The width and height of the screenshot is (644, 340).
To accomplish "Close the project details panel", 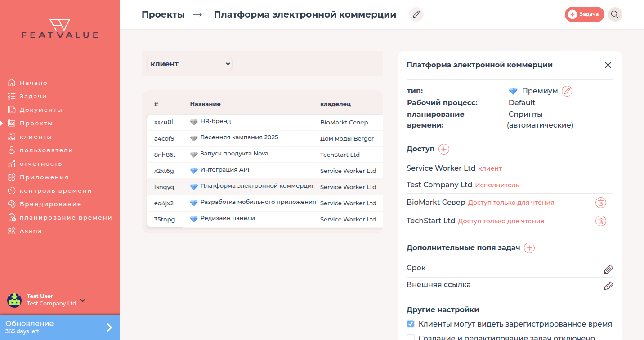I will coord(608,65).
